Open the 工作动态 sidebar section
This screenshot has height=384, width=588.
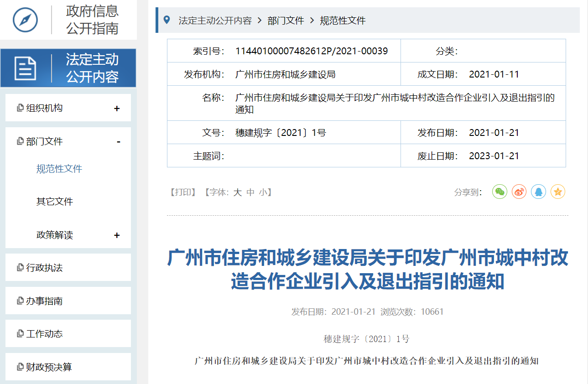point(44,334)
